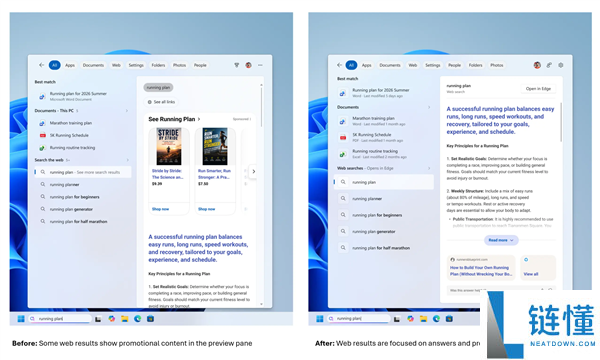
Task: Click the scrollbar in the Before preview pane
Action: tap(262, 107)
